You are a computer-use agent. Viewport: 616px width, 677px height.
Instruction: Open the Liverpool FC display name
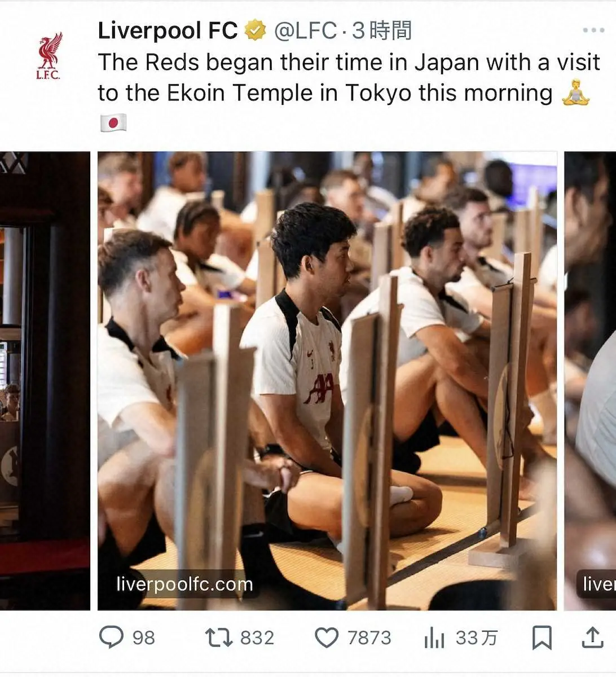(168, 30)
